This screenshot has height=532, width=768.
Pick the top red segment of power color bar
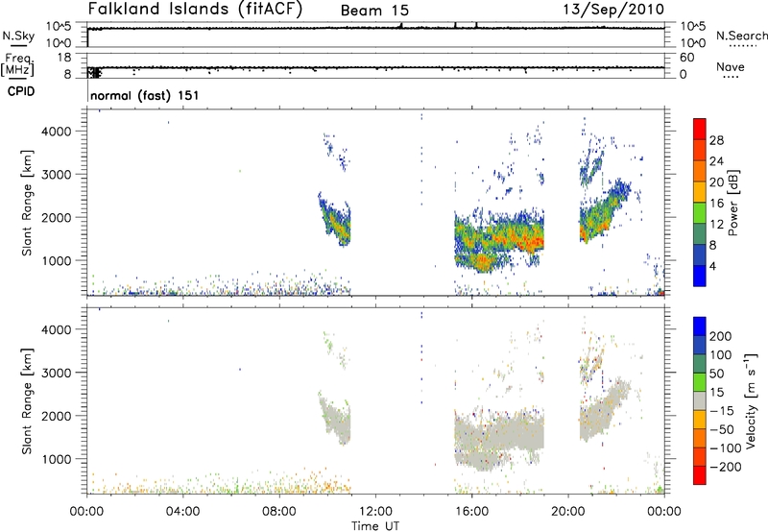(x=700, y=129)
